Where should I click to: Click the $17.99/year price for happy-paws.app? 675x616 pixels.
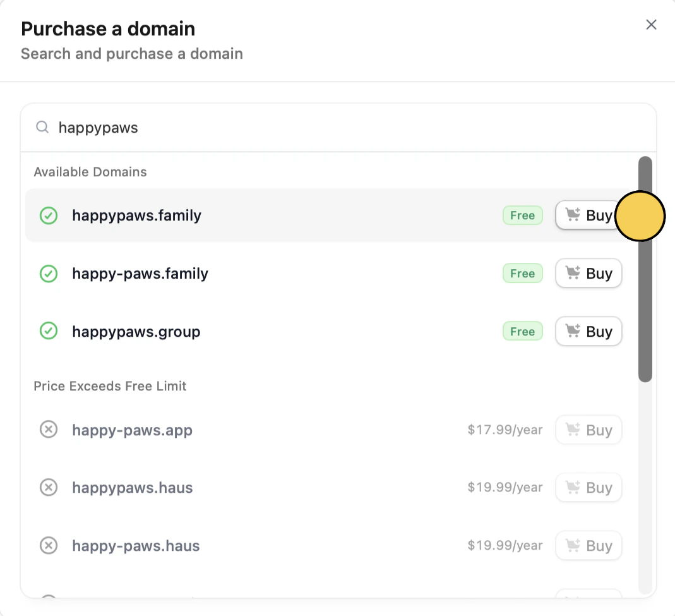click(x=505, y=430)
